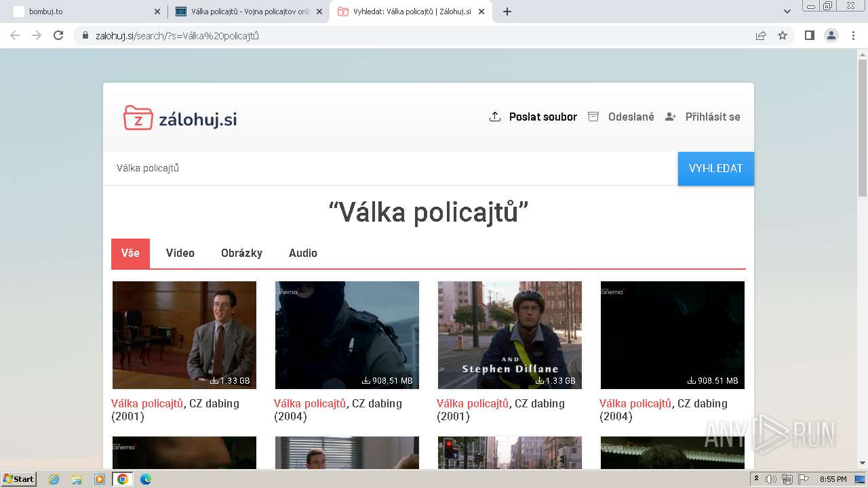Open the zálohuj.si logo homepage link
Image resolution: width=868 pixels, height=488 pixels.
click(x=180, y=118)
